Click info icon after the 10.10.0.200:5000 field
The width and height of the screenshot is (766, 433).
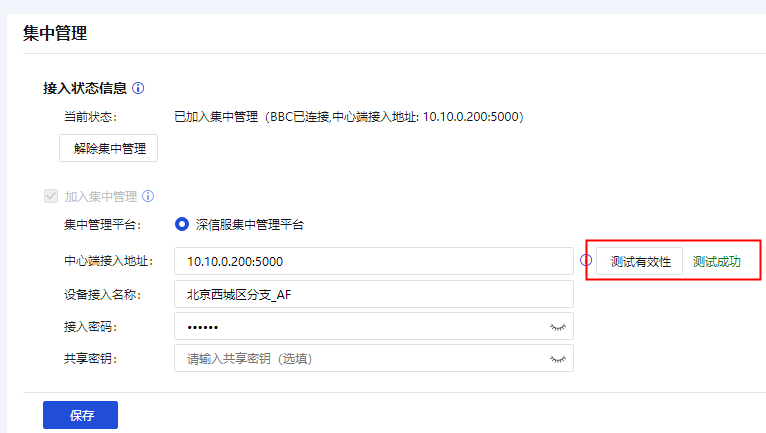tap(586, 260)
